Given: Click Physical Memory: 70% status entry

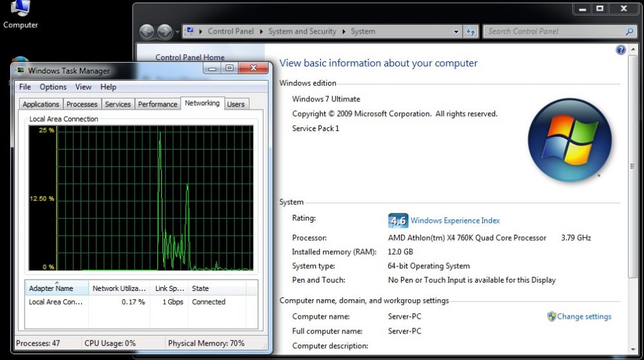Looking at the screenshot, I should [x=206, y=343].
